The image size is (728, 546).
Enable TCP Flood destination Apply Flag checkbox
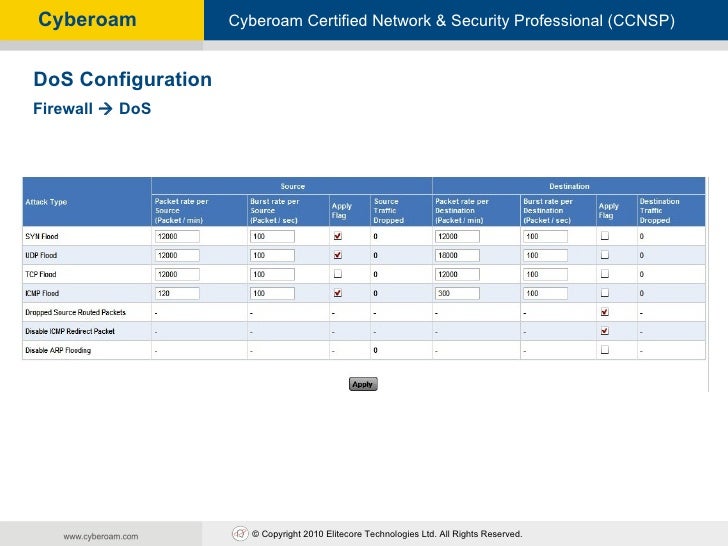(x=604, y=274)
